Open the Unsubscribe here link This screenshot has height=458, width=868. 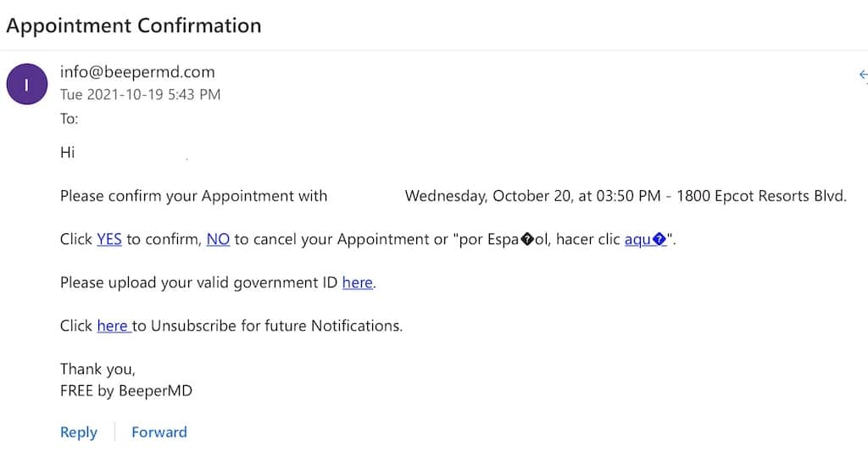(114, 326)
